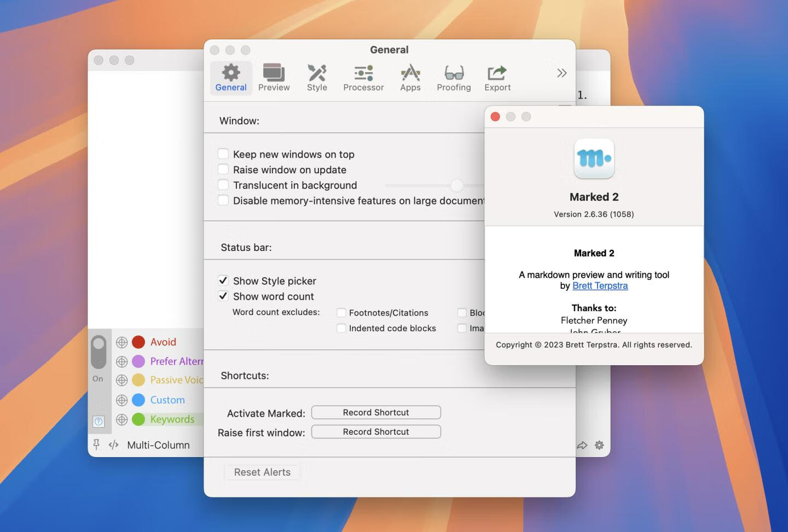Open the Apps preferences tab
The width and height of the screenshot is (788, 532).
pos(410,78)
